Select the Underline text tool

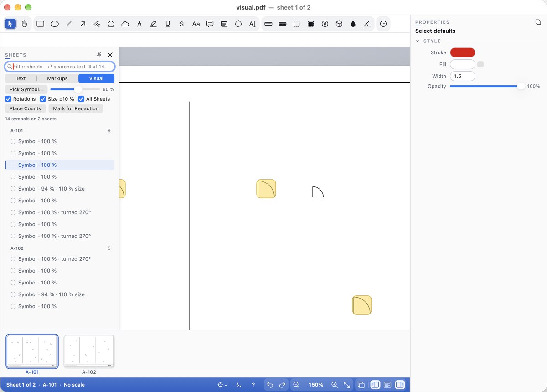click(x=167, y=24)
